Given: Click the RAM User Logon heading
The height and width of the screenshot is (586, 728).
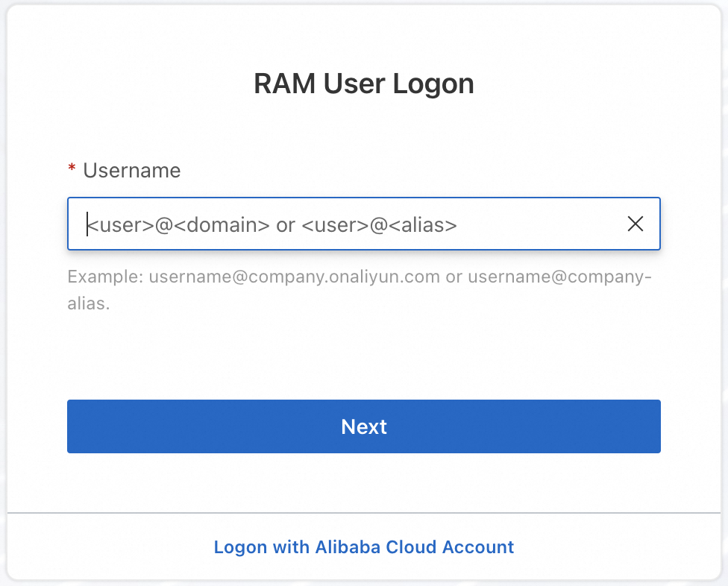Looking at the screenshot, I should 364,84.
